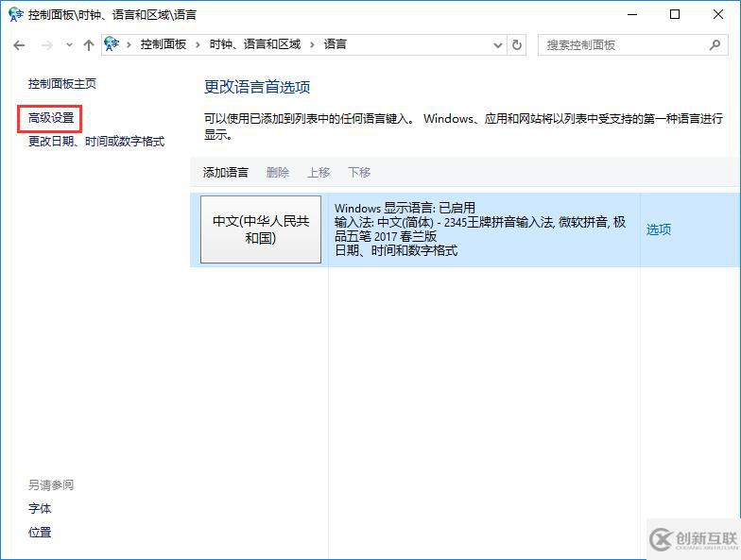Select 添加语言 in the toolbar

point(226,172)
